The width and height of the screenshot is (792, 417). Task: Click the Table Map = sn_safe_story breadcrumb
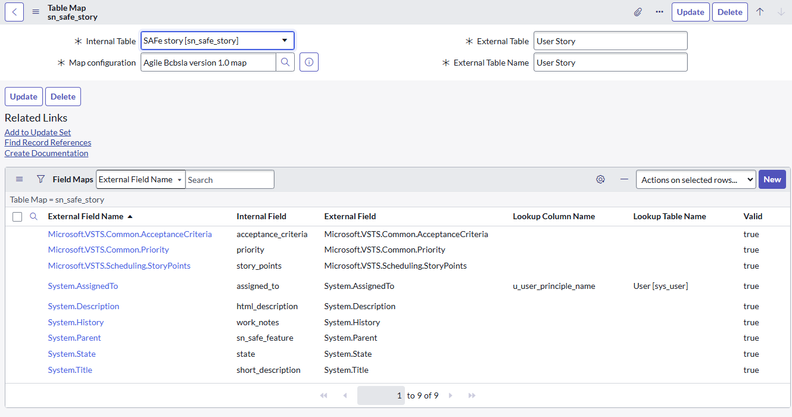[57, 200]
